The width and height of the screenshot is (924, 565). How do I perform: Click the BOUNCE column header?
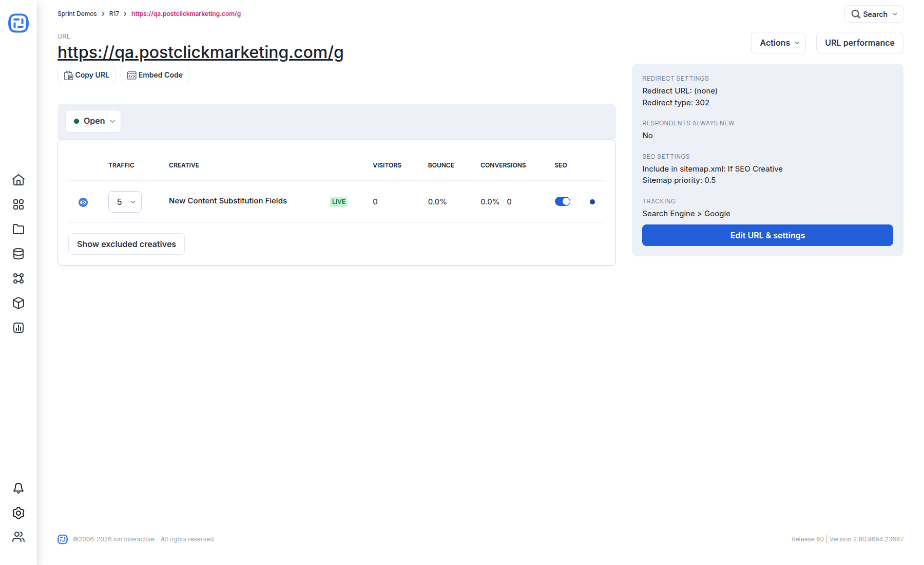(441, 165)
